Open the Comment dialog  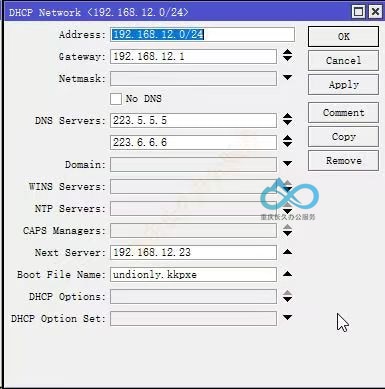(343, 112)
